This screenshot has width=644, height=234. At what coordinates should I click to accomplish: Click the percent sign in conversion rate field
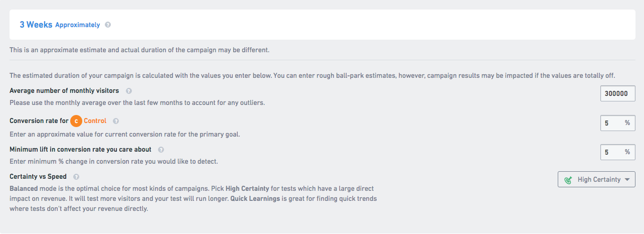[x=627, y=123]
